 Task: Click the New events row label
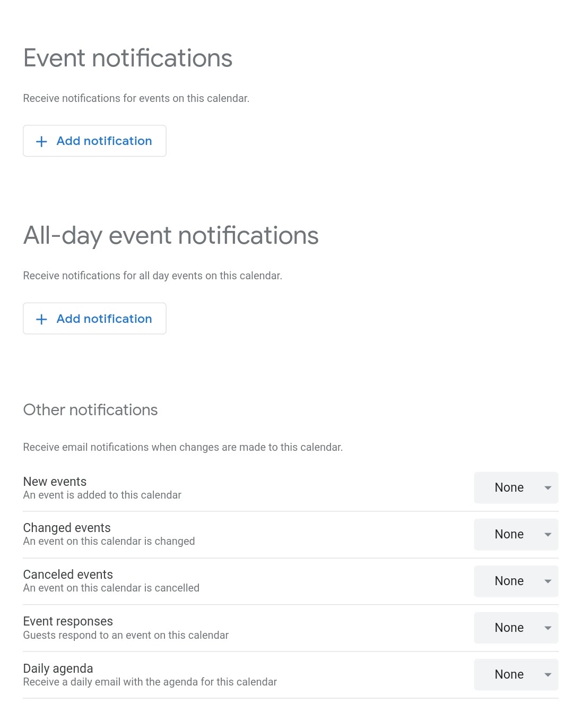pyautogui.click(x=55, y=482)
